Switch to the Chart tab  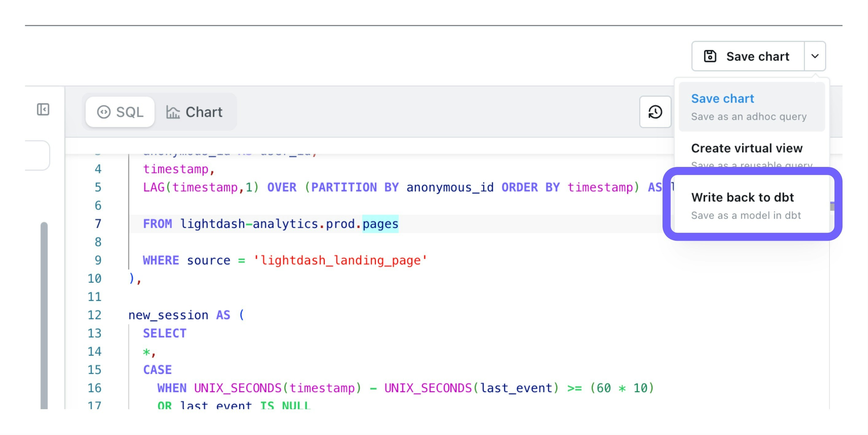(194, 112)
